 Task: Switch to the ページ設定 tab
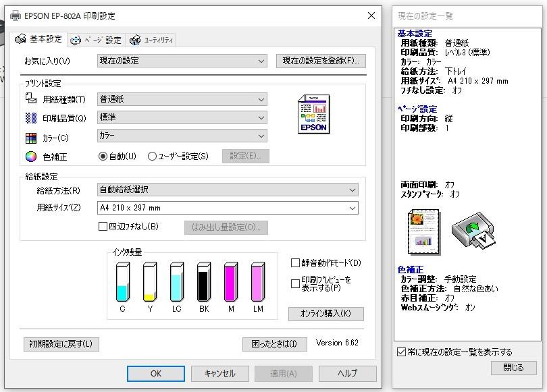click(x=96, y=40)
